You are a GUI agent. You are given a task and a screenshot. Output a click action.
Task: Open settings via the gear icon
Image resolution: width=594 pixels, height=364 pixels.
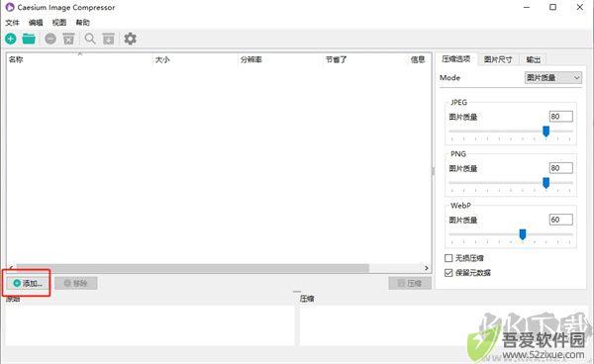pyautogui.click(x=130, y=39)
